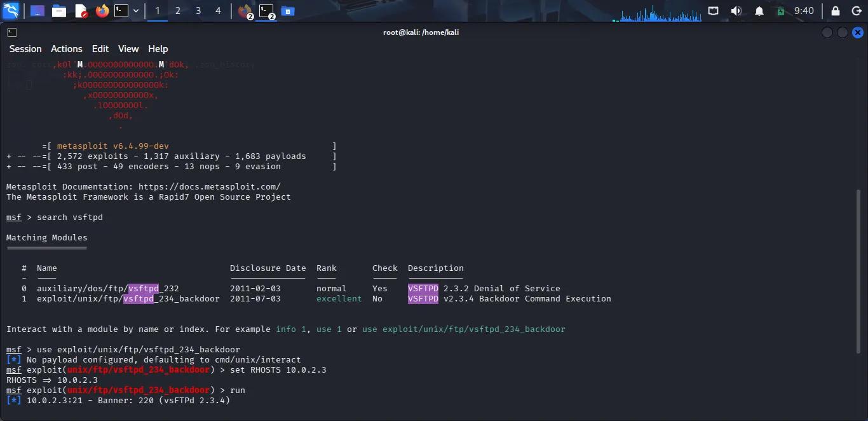Click the 9:40 clock

(804, 11)
